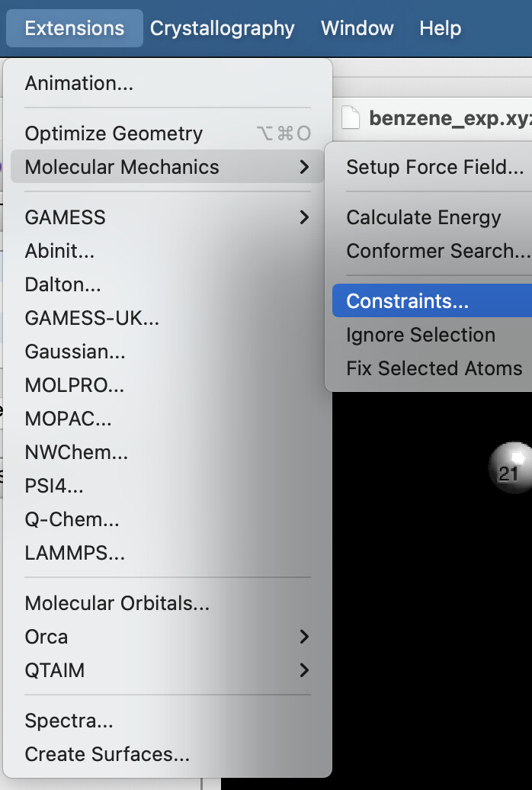Open Animation... from Extensions menu

point(79,83)
